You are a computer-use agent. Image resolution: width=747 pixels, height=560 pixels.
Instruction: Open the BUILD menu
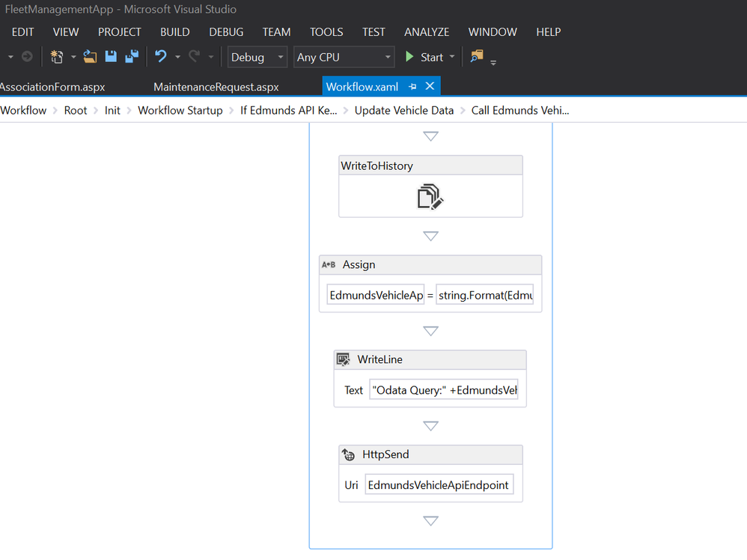(175, 32)
